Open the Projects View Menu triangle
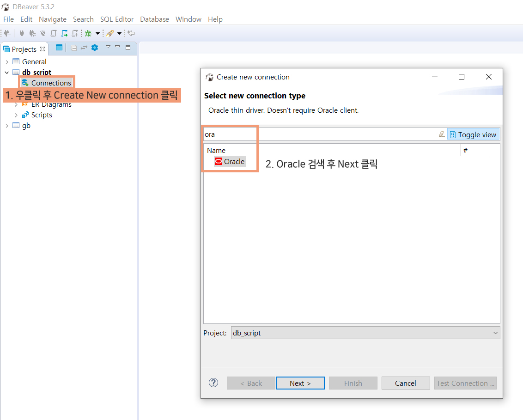Screen dimensions: 523x420 pyautogui.click(x=108, y=47)
